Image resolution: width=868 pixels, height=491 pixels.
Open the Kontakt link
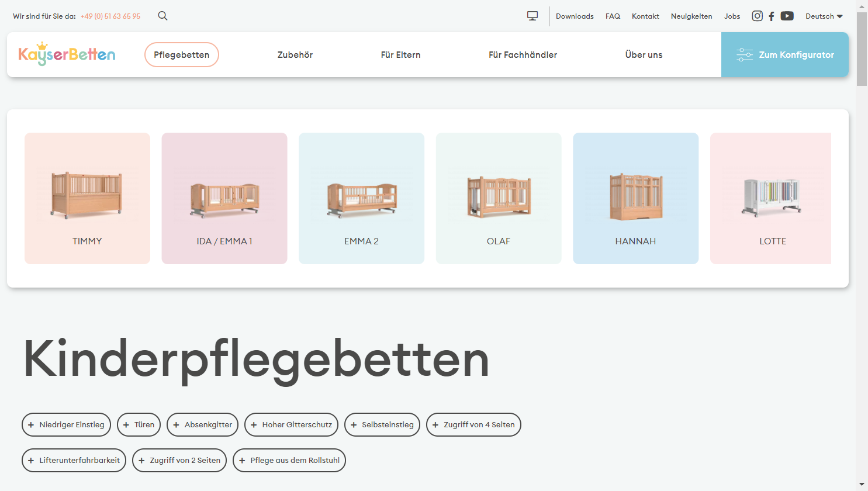645,16
